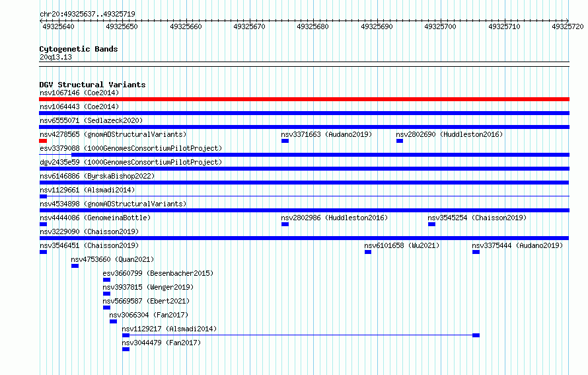Viewport: 588px width, 375px height.
Task: Open nsv3229090 (Chaisson2019) label
Action: pyautogui.click(x=89, y=231)
